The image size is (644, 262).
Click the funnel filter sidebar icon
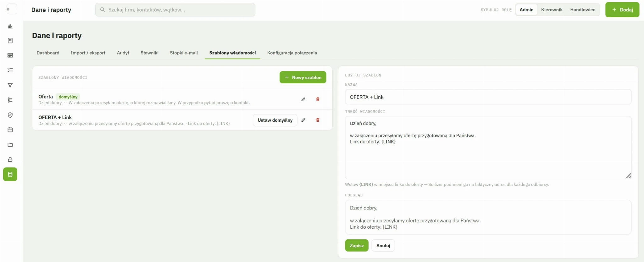click(10, 85)
